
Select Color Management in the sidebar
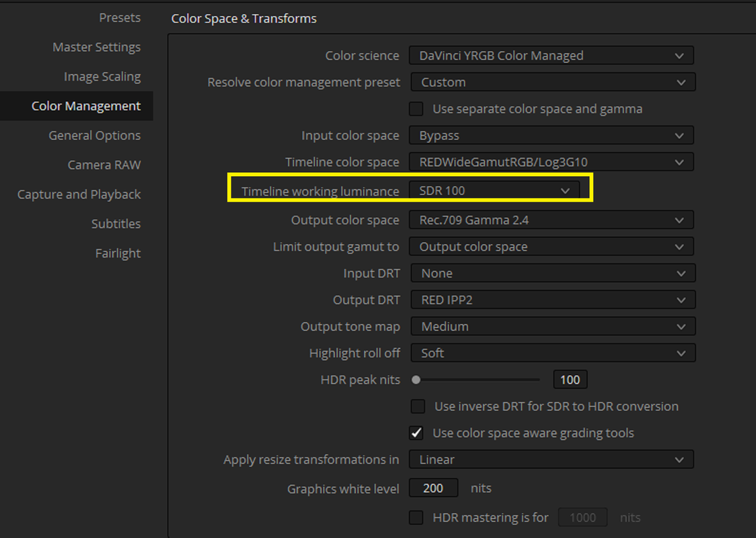tap(77, 106)
